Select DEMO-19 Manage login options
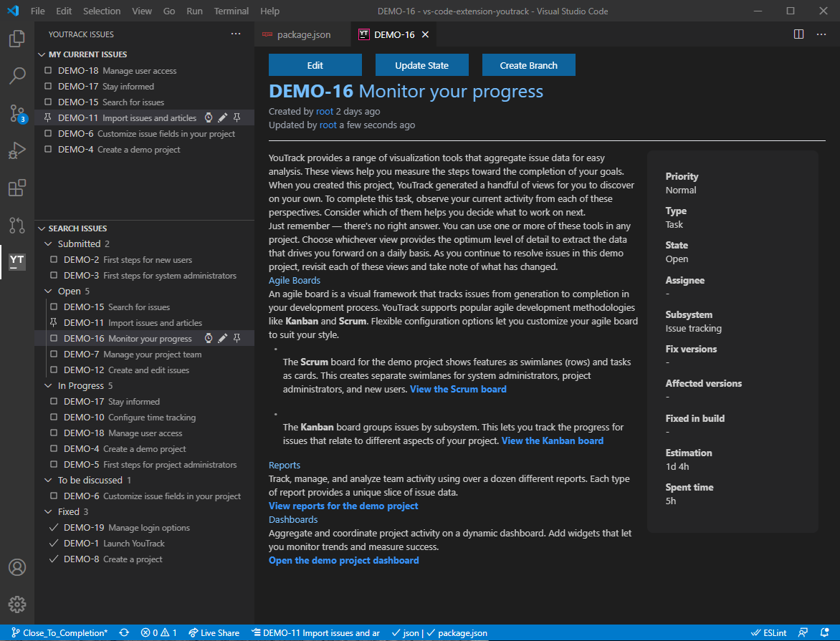Viewport: 840px width, 641px height. (x=144, y=527)
